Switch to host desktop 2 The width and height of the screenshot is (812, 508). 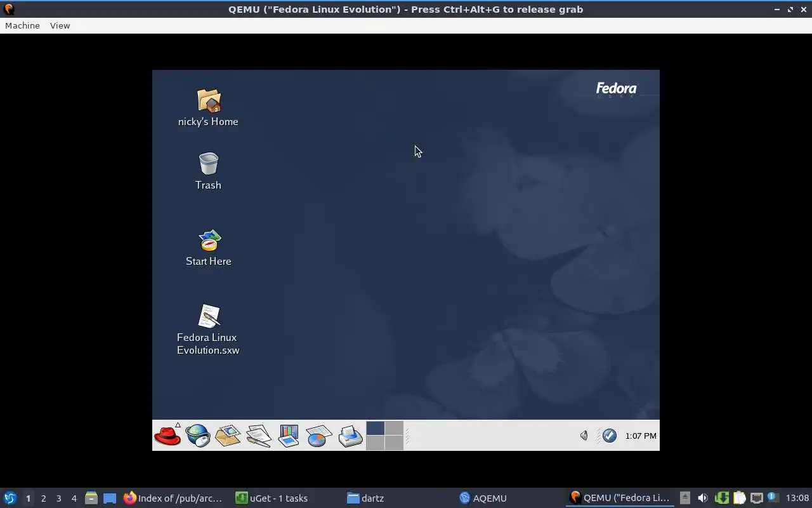[x=43, y=498]
